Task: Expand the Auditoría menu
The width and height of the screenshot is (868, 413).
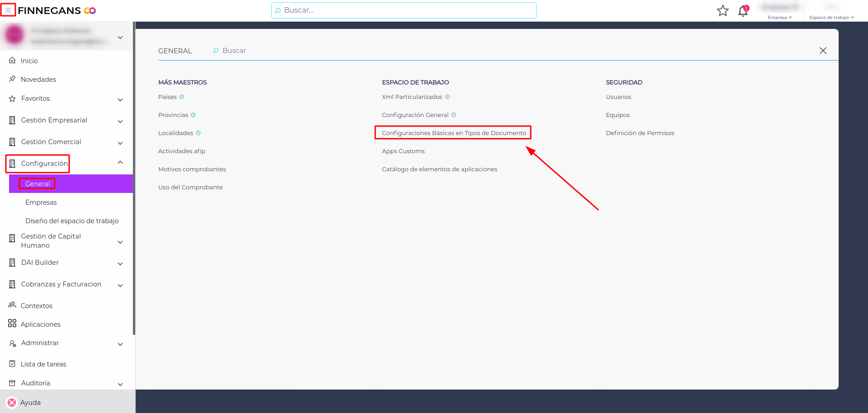Action: [120, 385]
